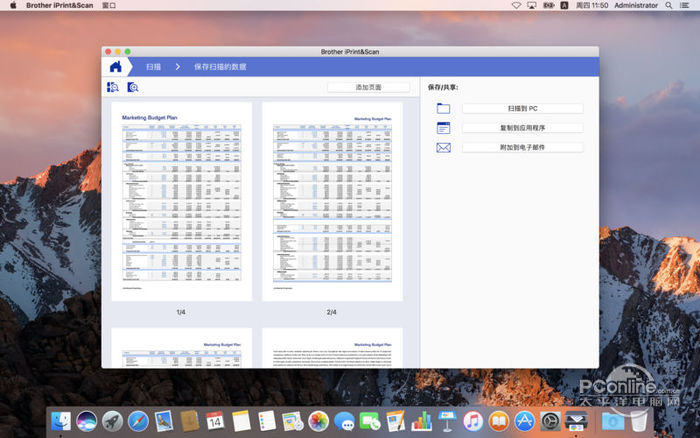Click the second magnifier icon above the page thumbnails
This screenshot has height=438, width=700.
pos(132,88)
